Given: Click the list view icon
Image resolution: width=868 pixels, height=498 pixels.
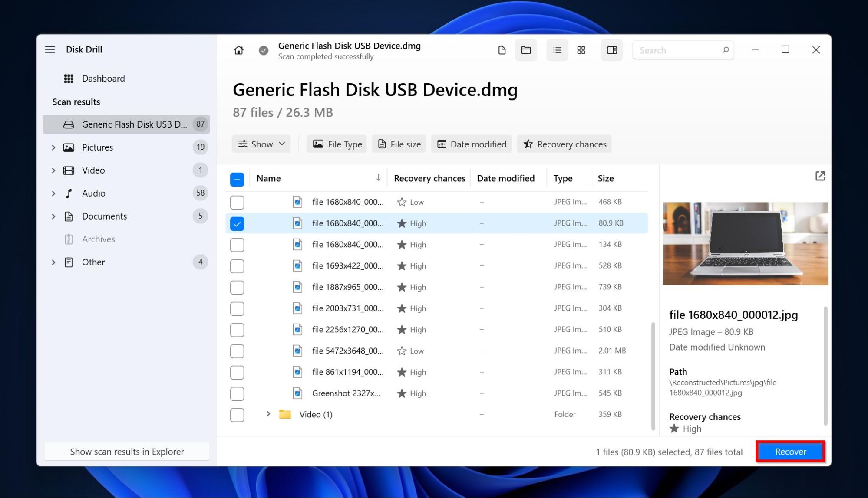Looking at the screenshot, I should pyautogui.click(x=556, y=50).
